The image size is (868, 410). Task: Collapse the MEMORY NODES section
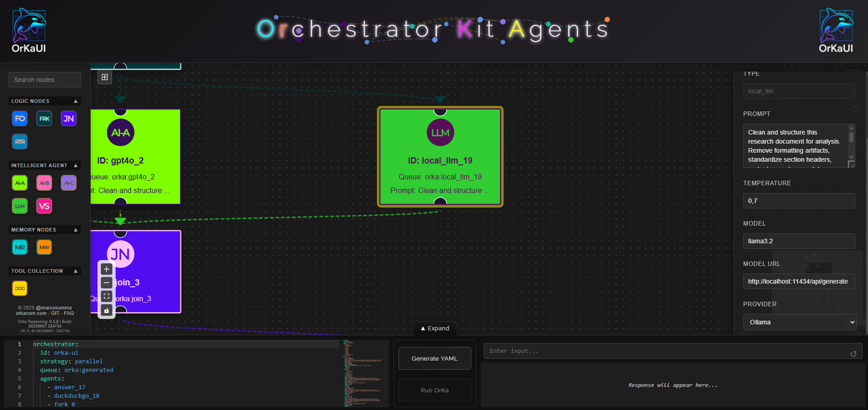75,230
